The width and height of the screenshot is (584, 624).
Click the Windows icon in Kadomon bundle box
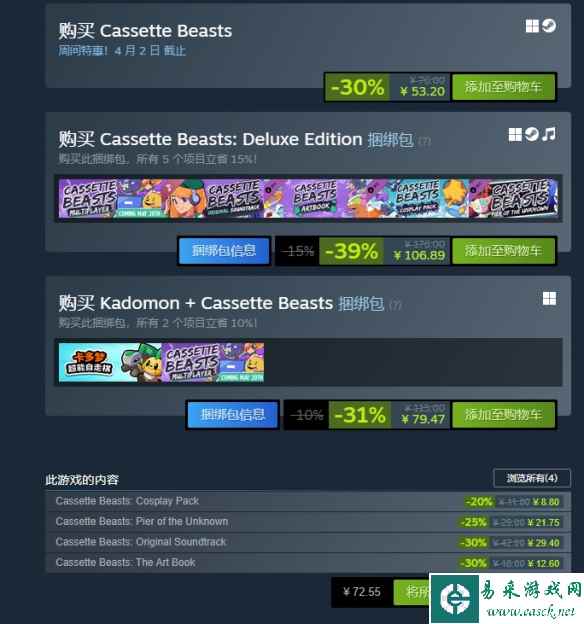(x=549, y=298)
